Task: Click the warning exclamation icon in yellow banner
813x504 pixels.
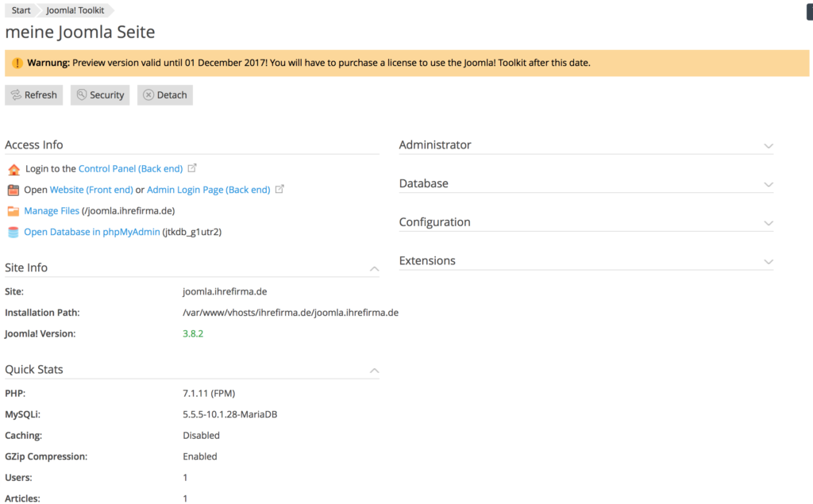Action: 17,63
